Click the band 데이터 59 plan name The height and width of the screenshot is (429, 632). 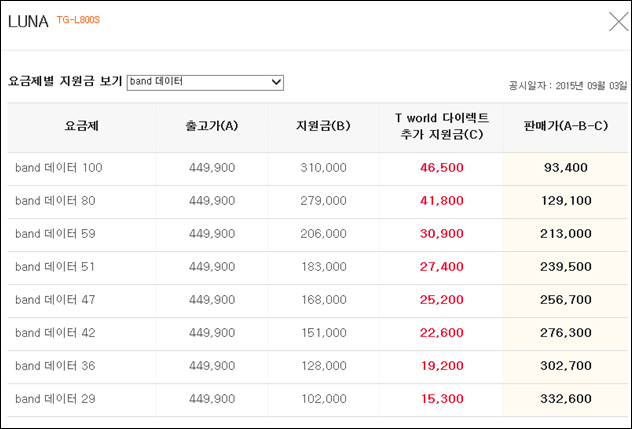55,234
